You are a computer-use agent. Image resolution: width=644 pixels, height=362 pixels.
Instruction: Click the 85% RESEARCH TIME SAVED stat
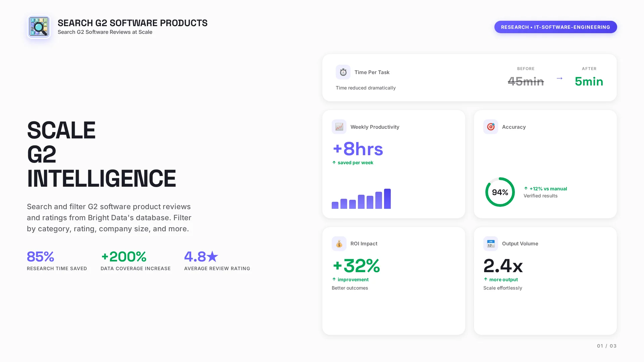(x=40, y=257)
